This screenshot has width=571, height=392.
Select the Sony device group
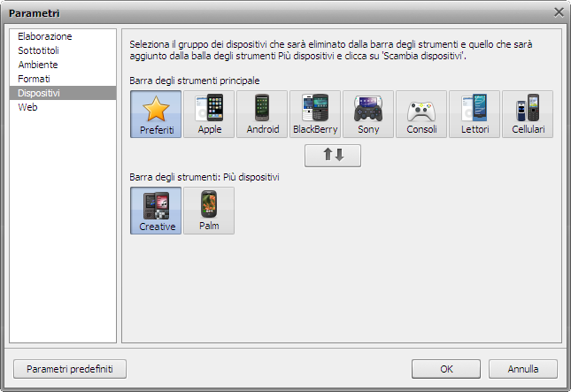[368, 114]
